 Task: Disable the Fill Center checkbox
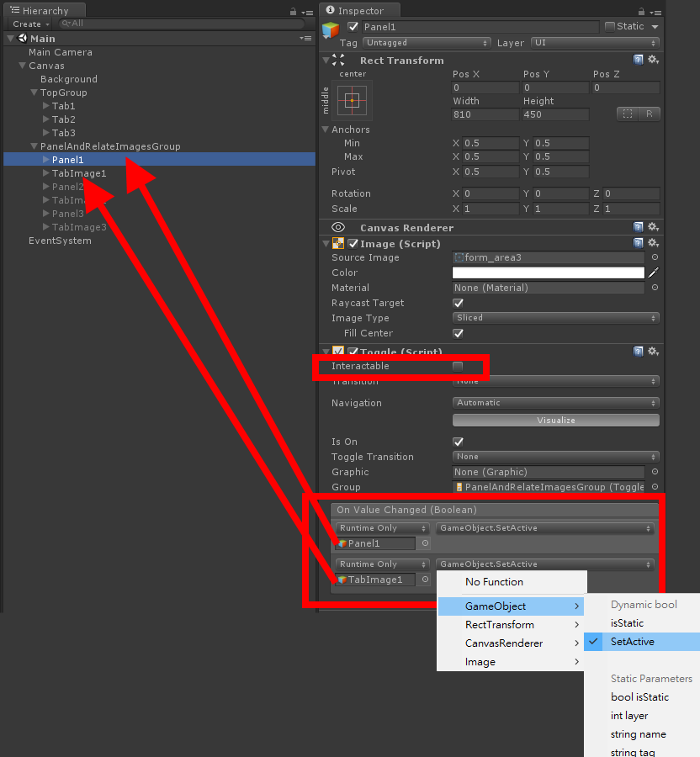pyautogui.click(x=458, y=333)
